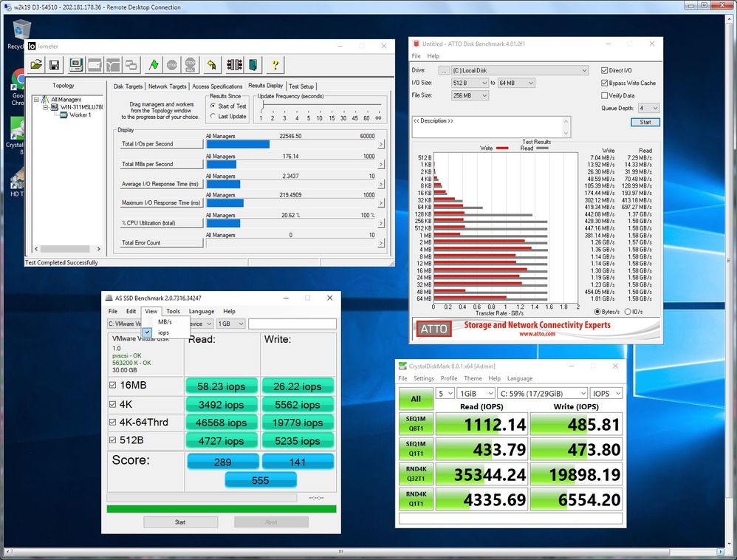
Task: Click the AS SSD Benchmark title bar icon
Action: click(x=109, y=298)
